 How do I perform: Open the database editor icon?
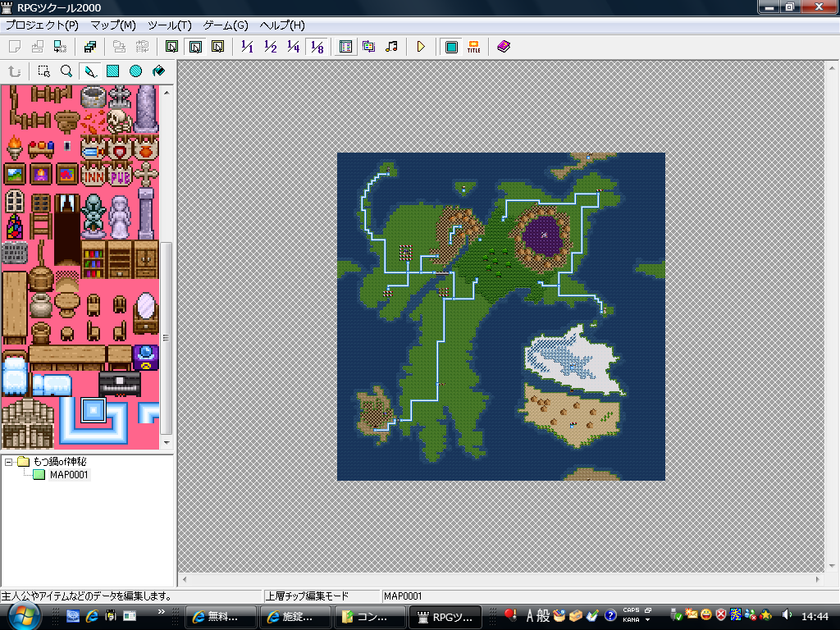tap(345, 47)
